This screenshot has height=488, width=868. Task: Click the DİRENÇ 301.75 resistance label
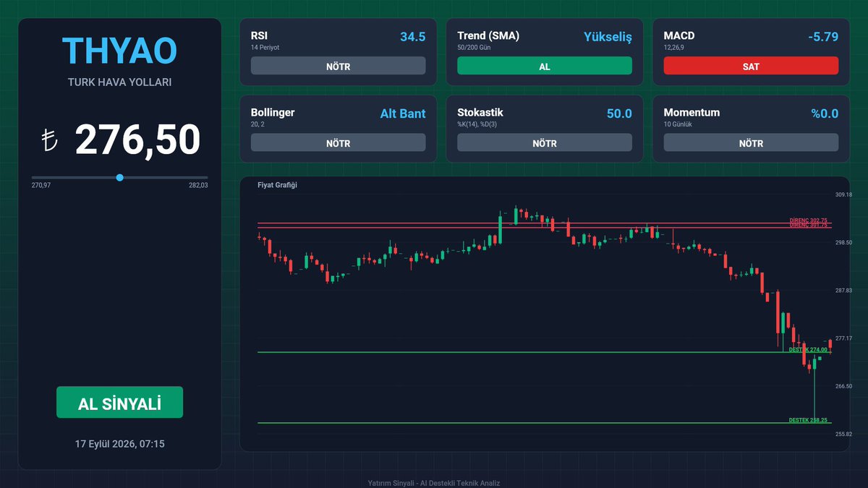(808, 226)
